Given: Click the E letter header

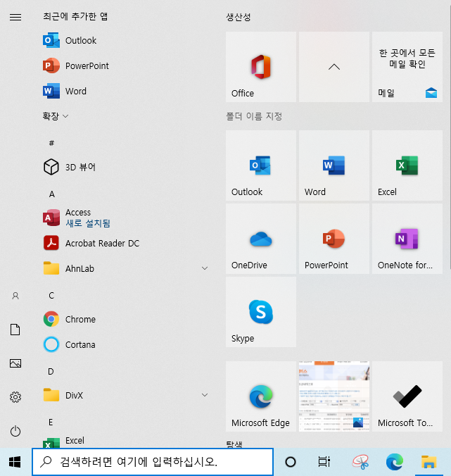Looking at the screenshot, I should pyautogui.click(x=51, y=422).
